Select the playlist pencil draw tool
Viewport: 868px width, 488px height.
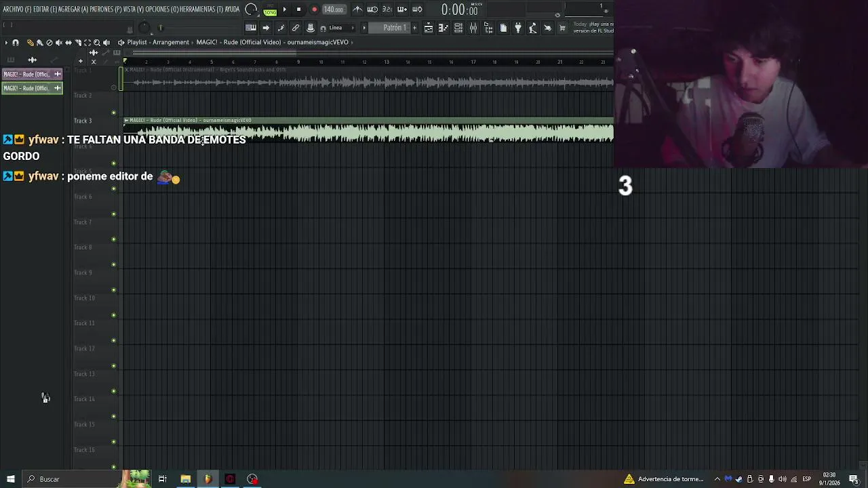coord(30,43)
